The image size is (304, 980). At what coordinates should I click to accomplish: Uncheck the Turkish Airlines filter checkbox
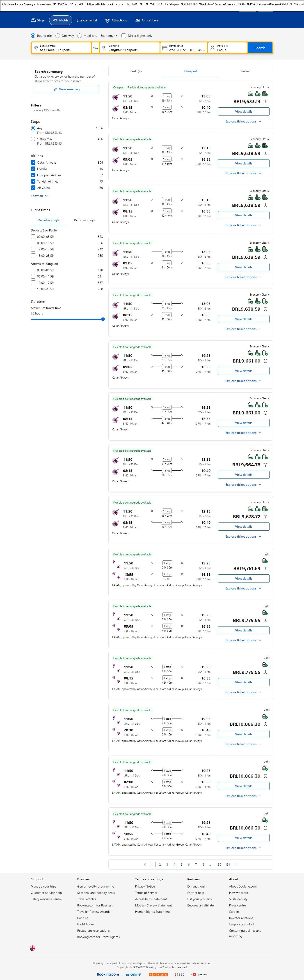(33, 181)
